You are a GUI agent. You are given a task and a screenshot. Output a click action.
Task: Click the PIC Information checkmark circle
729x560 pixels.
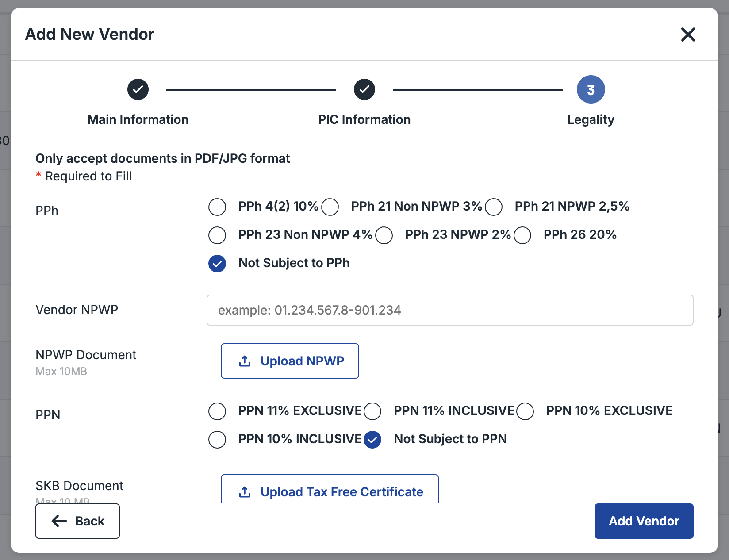(364, 89)
